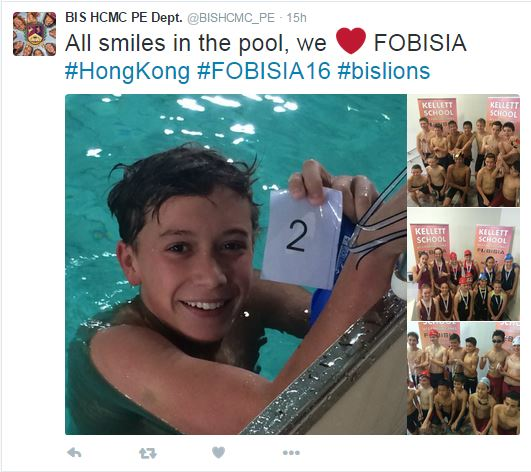
Task: Visit the @BISHCMC_PE handle link
Action: [231, 18]
